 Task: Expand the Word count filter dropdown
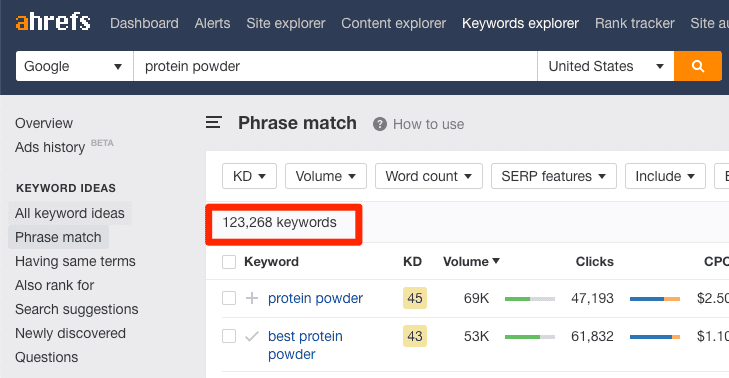[x=429, y=176]
